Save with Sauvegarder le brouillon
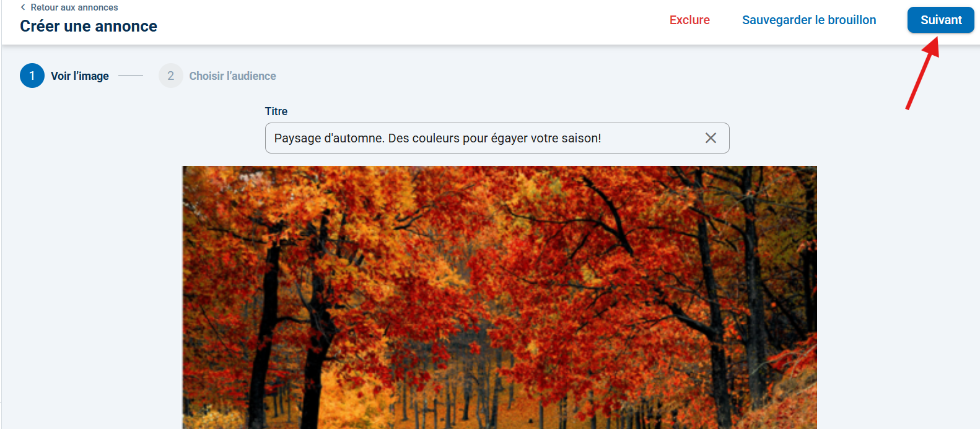Screen dimensions: 980x429 point(809,20)
